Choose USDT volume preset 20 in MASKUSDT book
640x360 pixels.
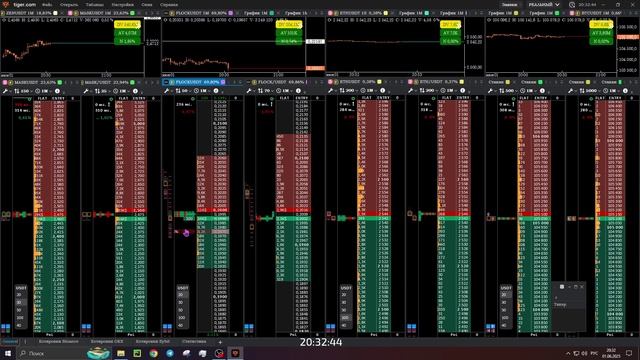20,295
